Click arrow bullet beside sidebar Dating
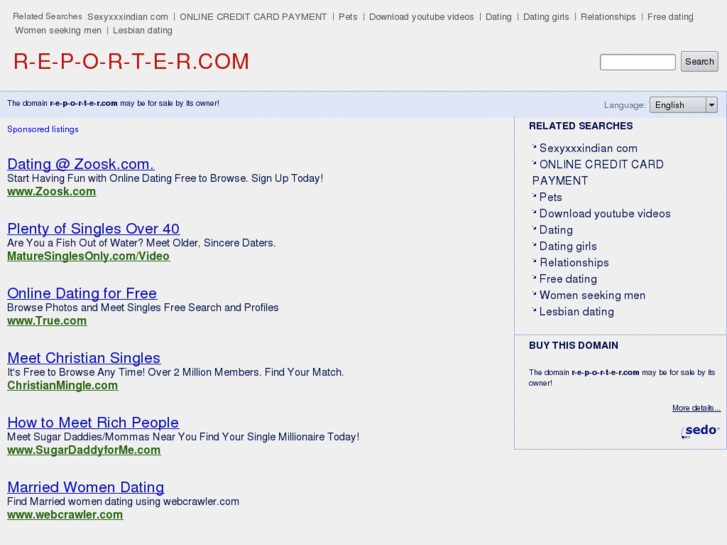Screen dimensions: 727x545 [534, 228]
